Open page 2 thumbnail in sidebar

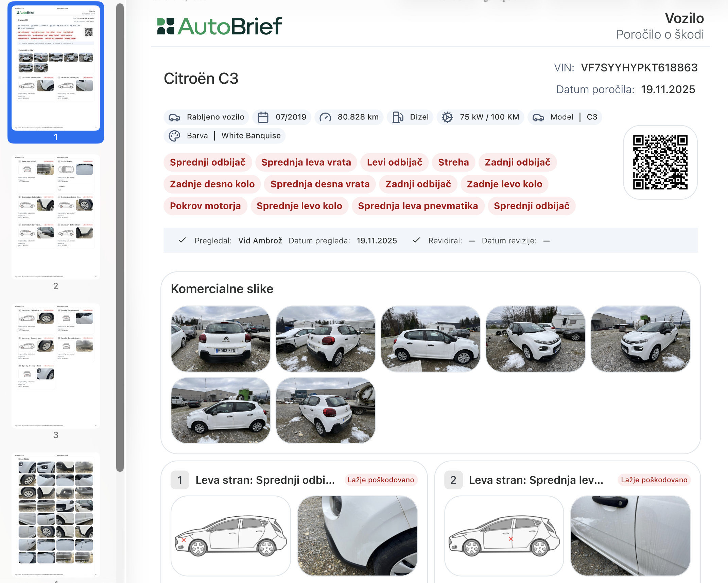point(56,217)
